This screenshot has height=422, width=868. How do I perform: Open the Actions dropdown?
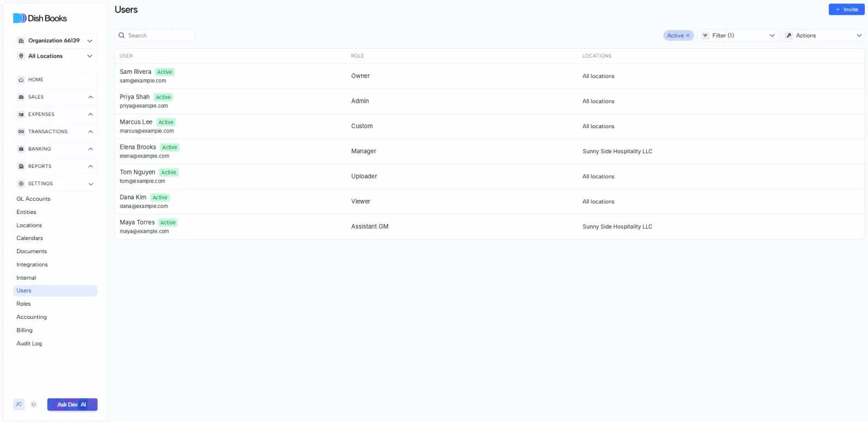824,35
